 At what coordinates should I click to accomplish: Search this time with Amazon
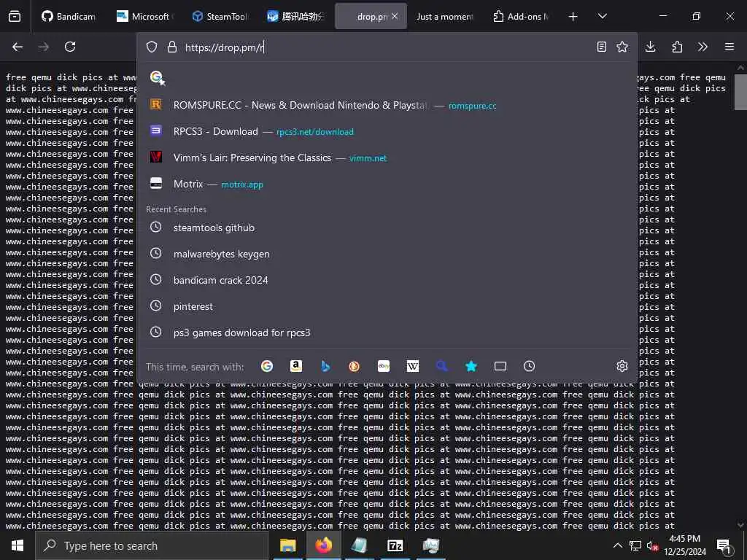coord(296,366)
